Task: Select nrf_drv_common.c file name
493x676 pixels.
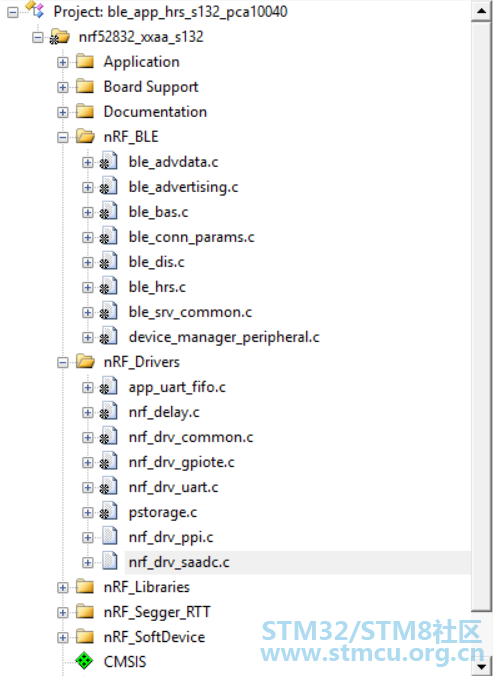Action: [x=191, y=437]
